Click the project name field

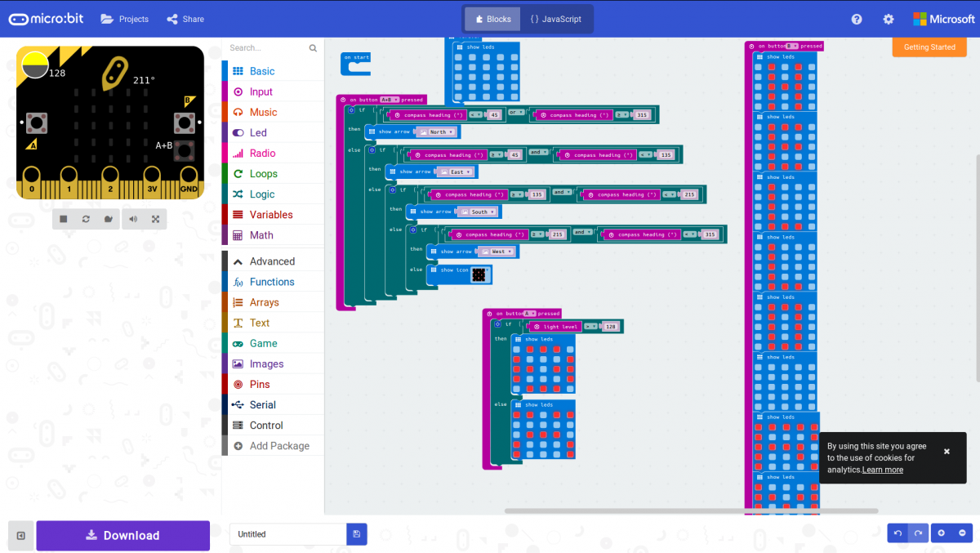coord(288,534)
